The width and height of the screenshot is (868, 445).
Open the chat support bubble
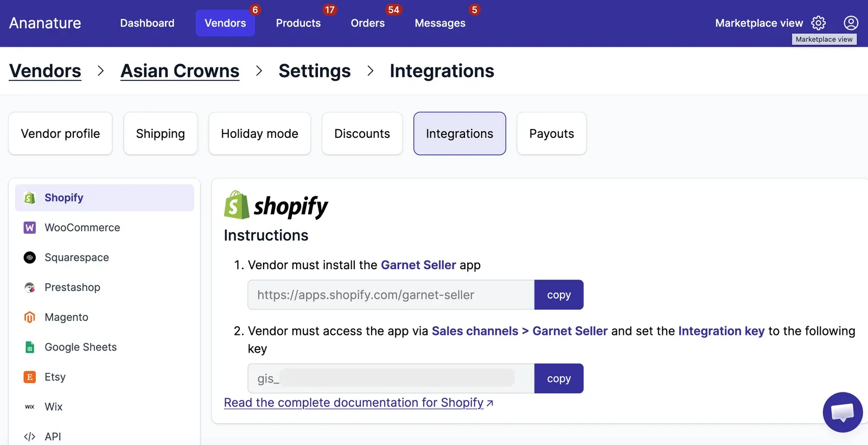coord(843,412)
